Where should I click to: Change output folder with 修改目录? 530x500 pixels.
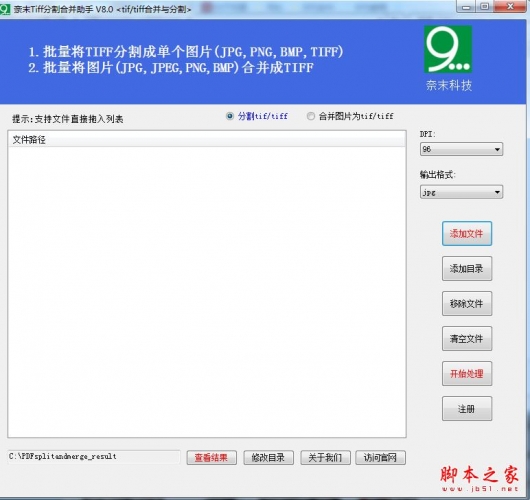pos(268,458)
